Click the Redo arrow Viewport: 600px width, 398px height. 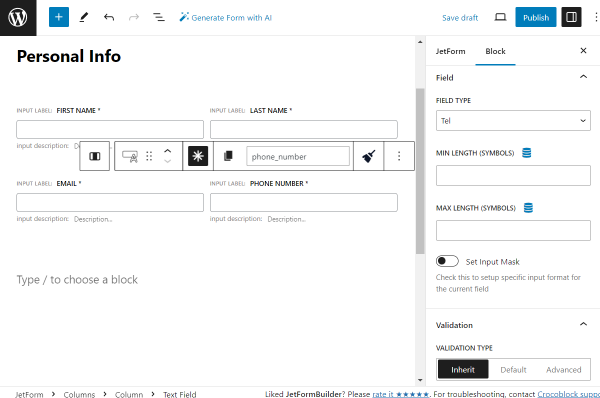point(134,17)
